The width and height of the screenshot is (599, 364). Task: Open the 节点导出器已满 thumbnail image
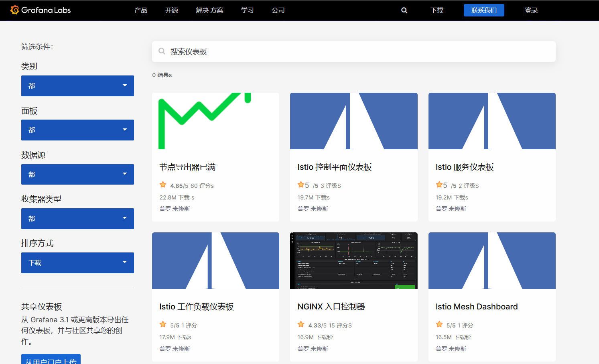[x=215, y=121]
